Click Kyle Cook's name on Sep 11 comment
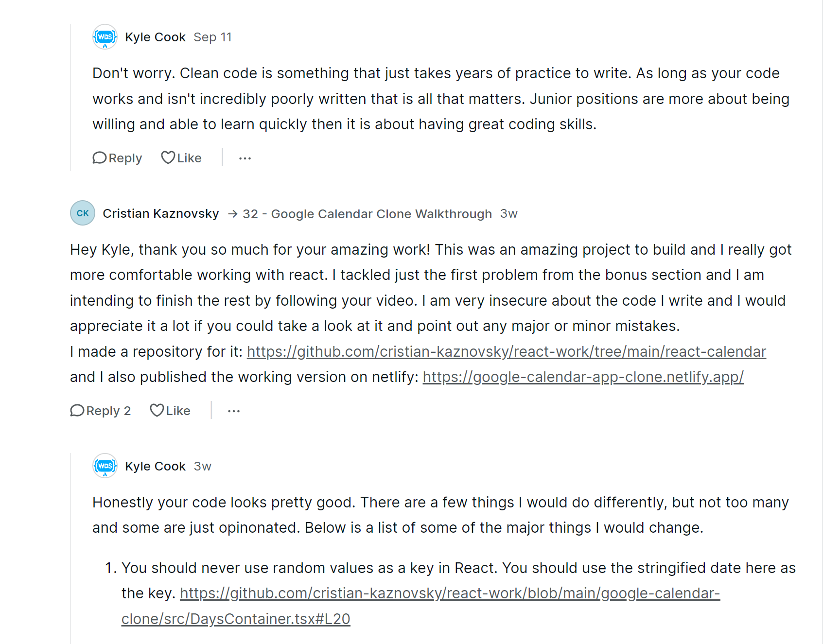 155,37
